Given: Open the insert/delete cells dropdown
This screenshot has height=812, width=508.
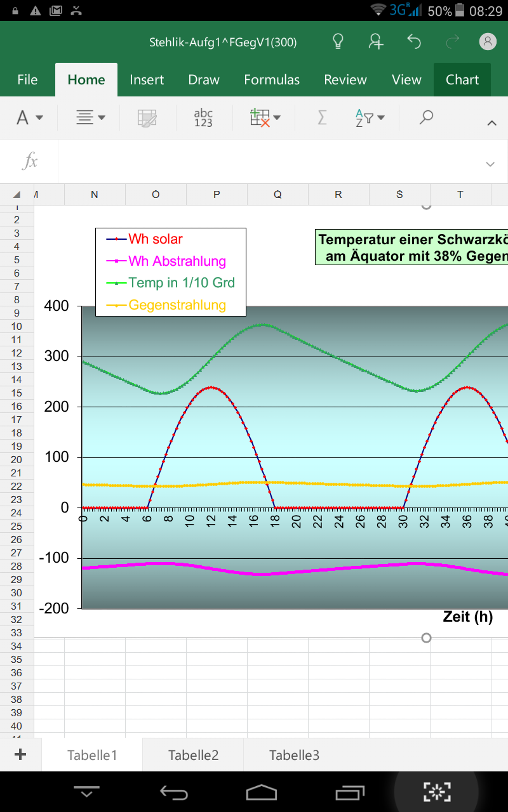Looking at the screenshot, I should pyautogui.click(x=265, y=118).
